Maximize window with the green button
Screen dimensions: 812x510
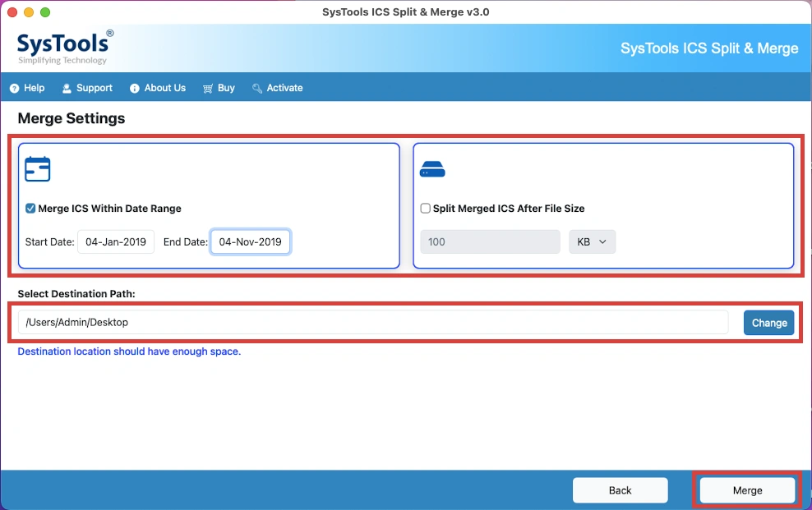(45, 11)
